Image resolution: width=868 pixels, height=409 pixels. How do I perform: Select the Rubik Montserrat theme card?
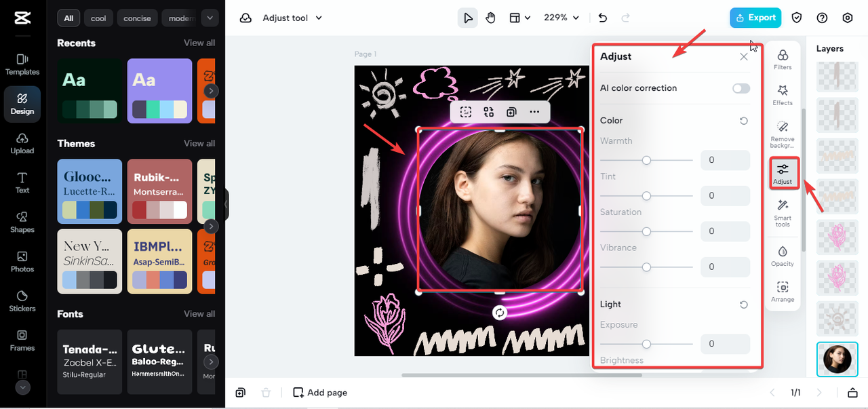pyautogui.click(x=160, y=191)
